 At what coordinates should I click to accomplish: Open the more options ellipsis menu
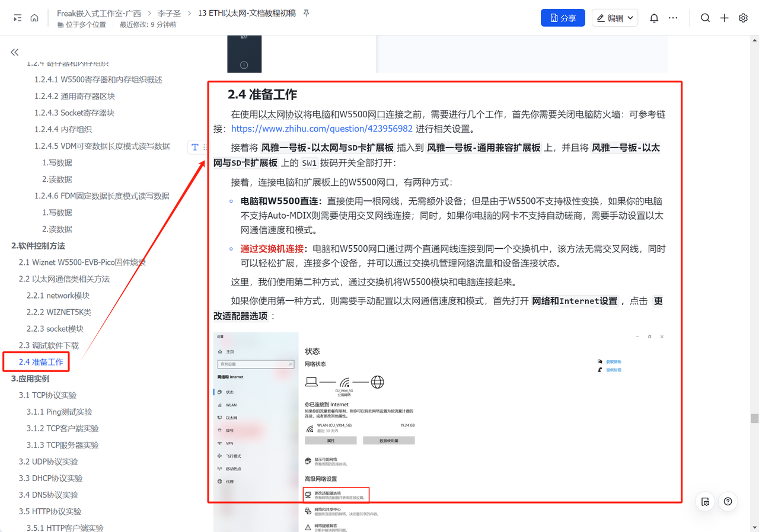673,18
